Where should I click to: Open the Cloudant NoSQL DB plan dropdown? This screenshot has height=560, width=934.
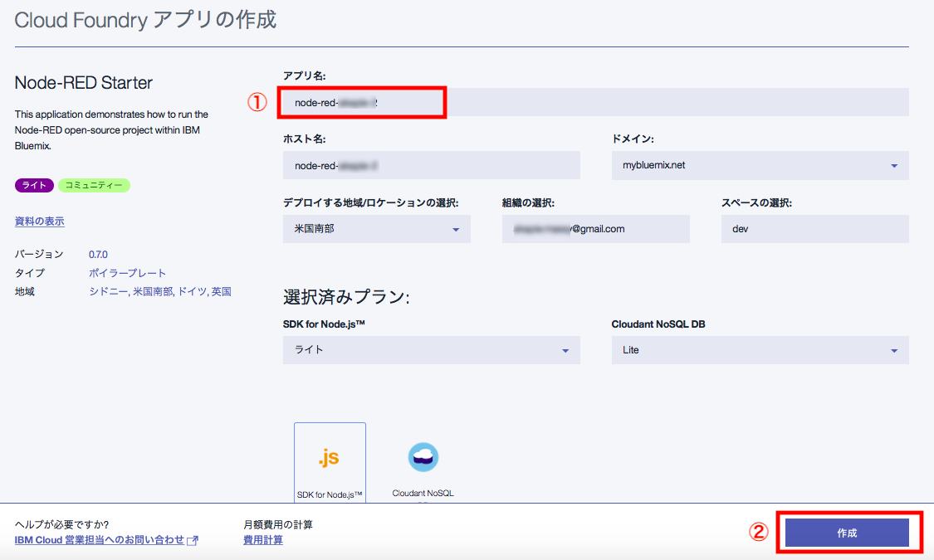(x=760, y=350)
